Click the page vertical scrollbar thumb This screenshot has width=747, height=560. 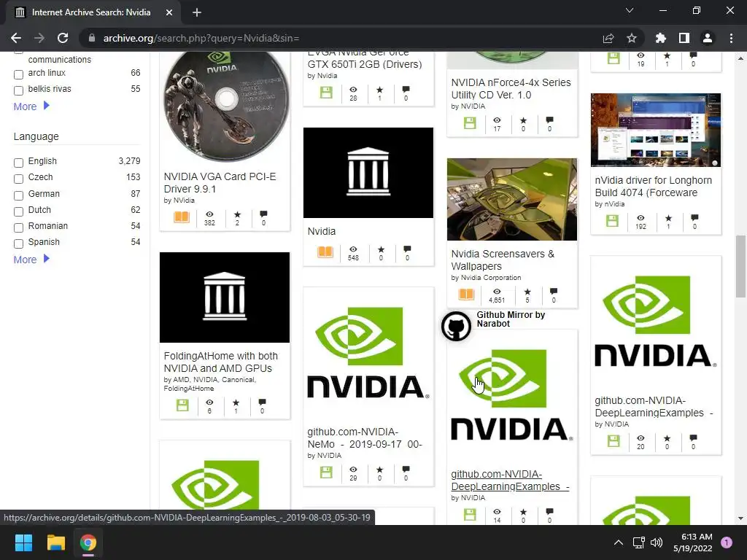(x=740, y=267)
